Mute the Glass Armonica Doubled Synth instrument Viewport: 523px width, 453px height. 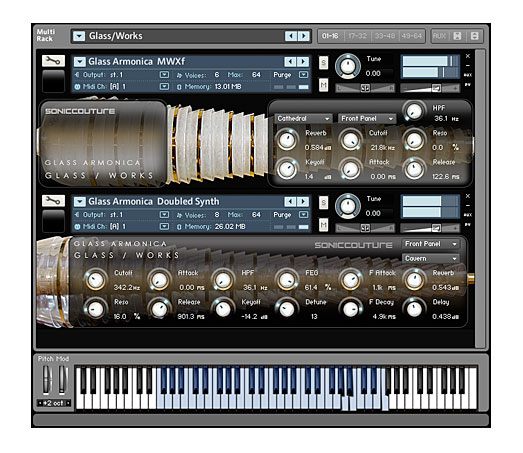pyautogui.click(x=323, y=225)
